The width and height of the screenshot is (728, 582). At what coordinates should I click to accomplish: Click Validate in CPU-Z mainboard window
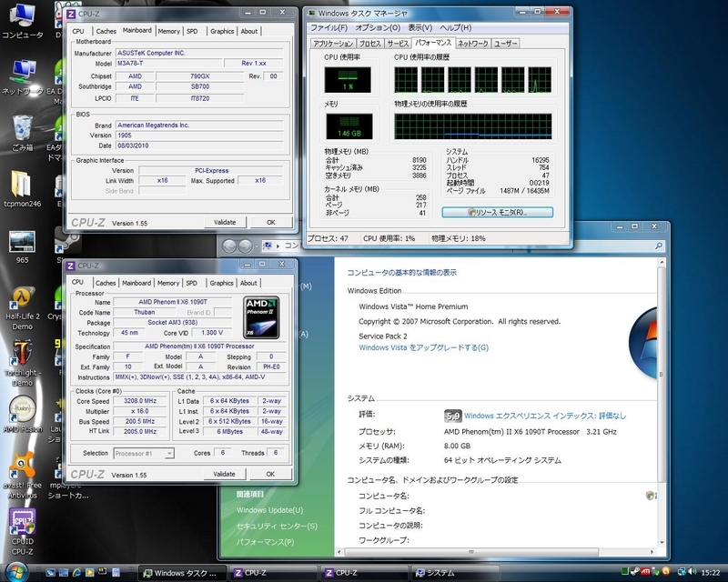(x=225, y=222)
